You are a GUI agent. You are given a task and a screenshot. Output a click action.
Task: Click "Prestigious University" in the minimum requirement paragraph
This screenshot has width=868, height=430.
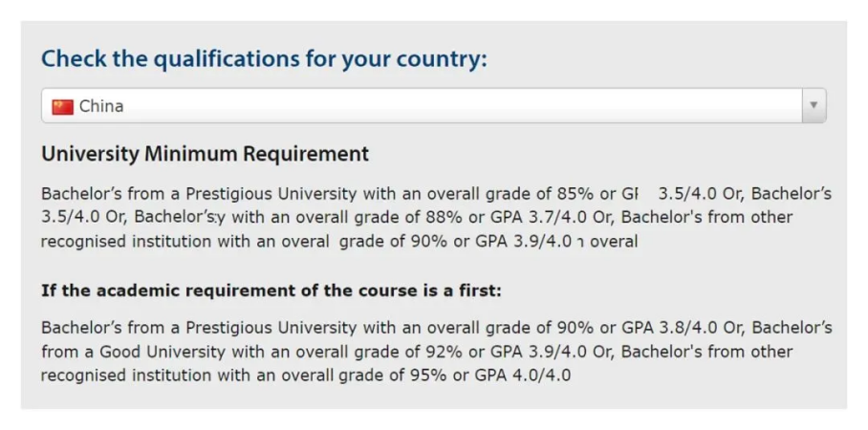click(x=271, y=194)
